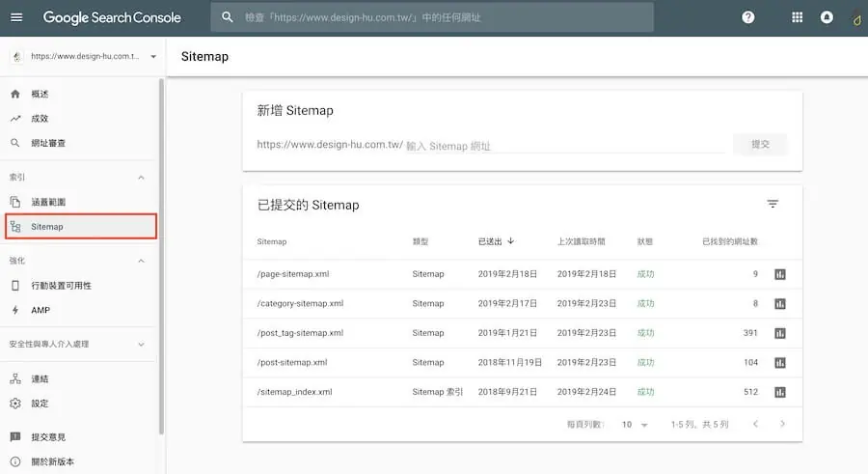Click the 已找到的網址數 column header
Screen dimensions: 868x474
[x=730, y=241]
